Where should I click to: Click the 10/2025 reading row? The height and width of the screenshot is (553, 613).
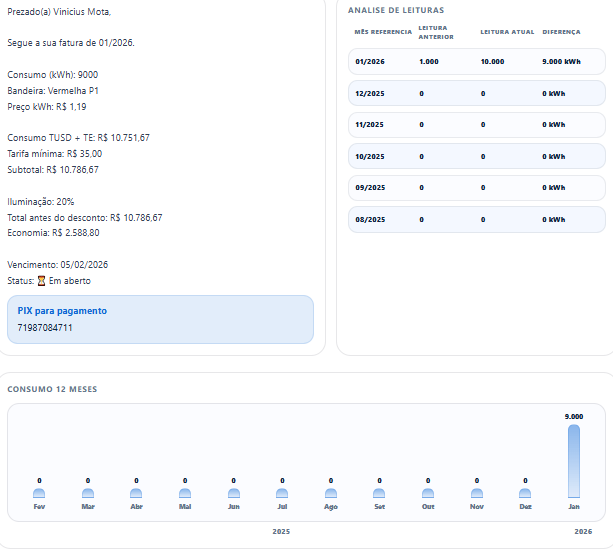click(477, 156)
